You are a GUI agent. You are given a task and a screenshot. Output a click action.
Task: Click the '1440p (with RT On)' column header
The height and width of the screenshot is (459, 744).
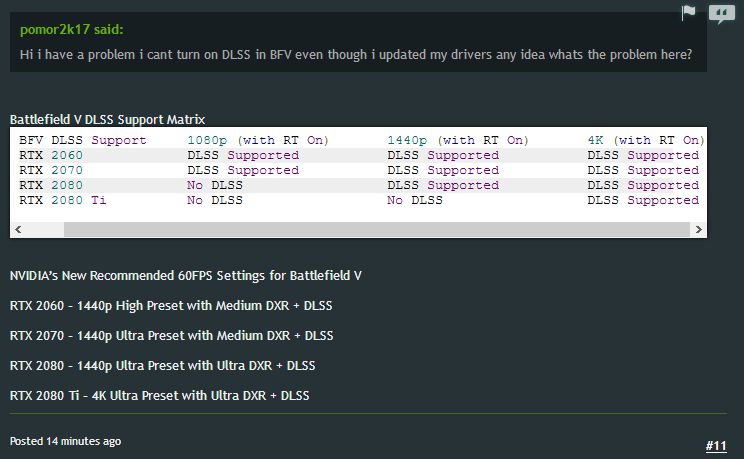pyautogui.click(x=458, y=141)
